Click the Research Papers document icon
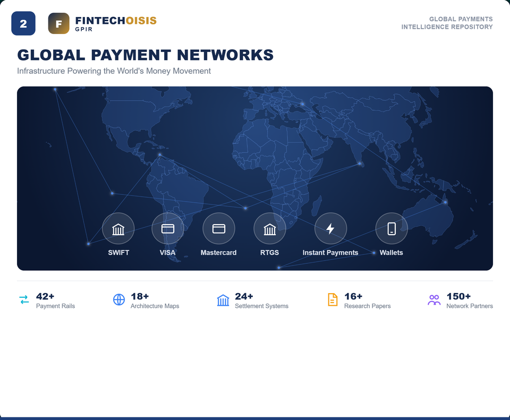Image resolution: width=510 pixels, height=420 pixels. [x=333, y=299]
